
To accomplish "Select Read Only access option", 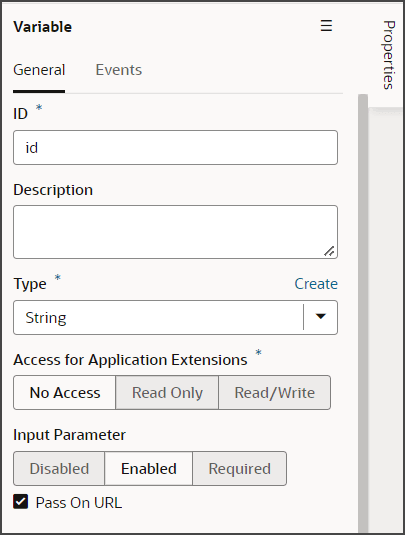I will click(167, 392).
